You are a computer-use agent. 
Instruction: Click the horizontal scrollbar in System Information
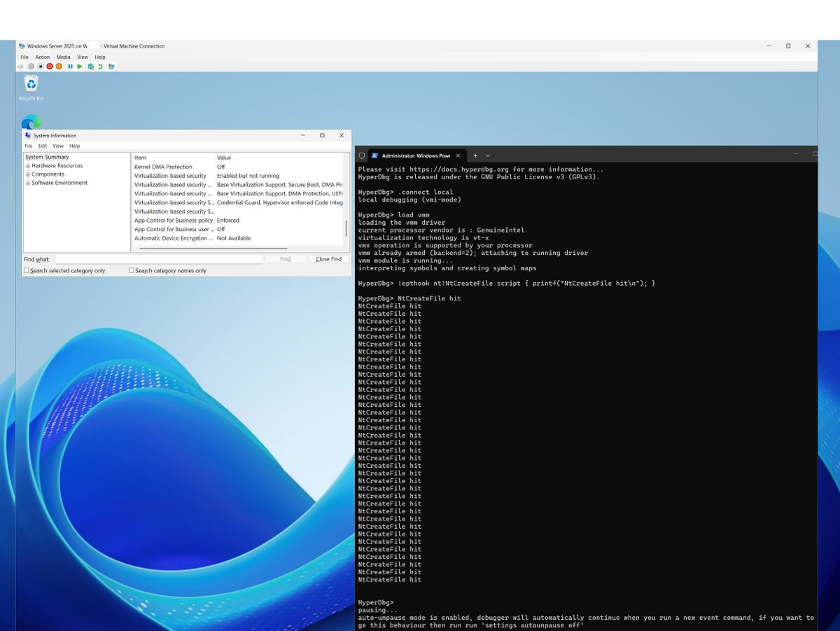213,248
